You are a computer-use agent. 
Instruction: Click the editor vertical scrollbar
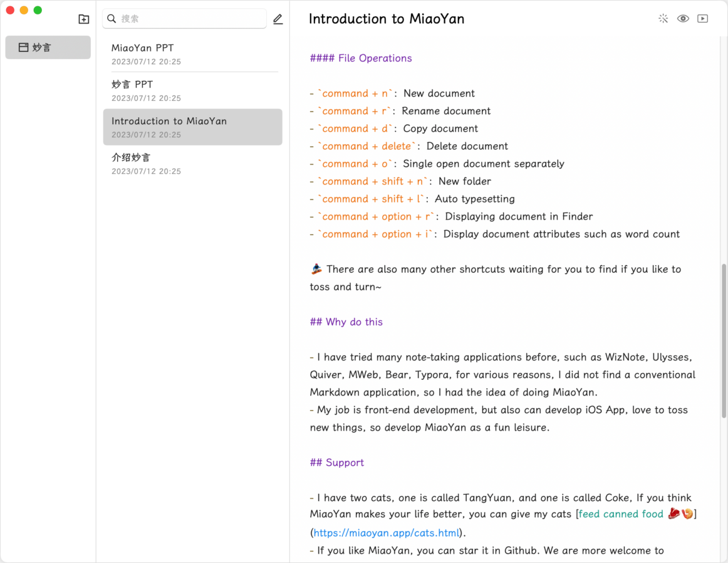[x=724, y=341]
